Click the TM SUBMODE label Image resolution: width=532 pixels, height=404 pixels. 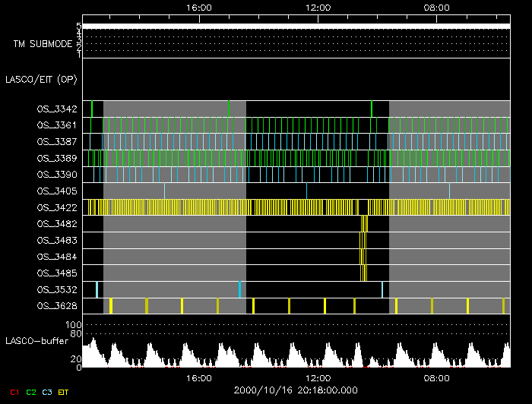click(x=43, y=44)
